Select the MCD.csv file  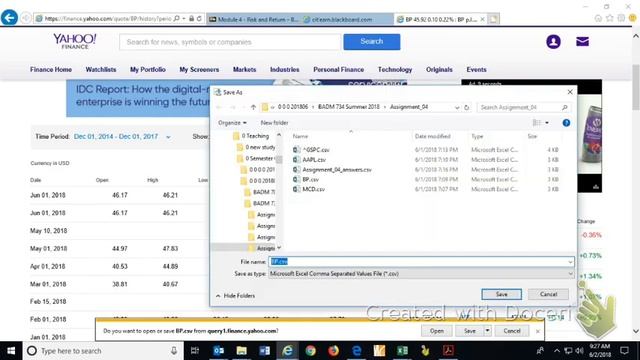pyautogui.click(x=313, y=189)
